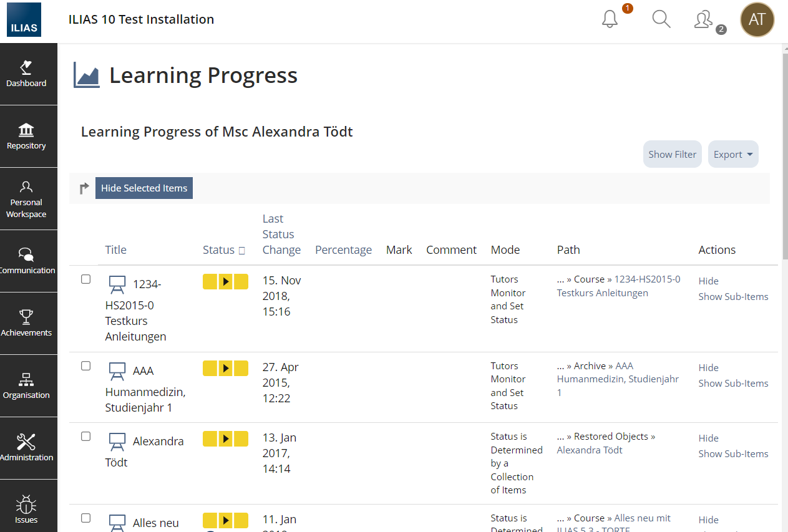The width and height of the screenshot is (788, 532).
Task: Open the AT user avatar menu
Action: (757, 19)
